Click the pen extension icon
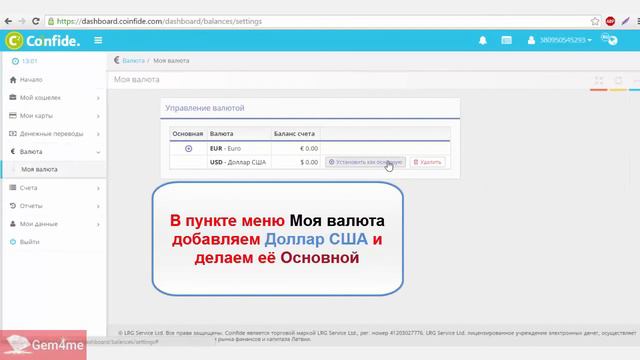 [x=625, y=21]
